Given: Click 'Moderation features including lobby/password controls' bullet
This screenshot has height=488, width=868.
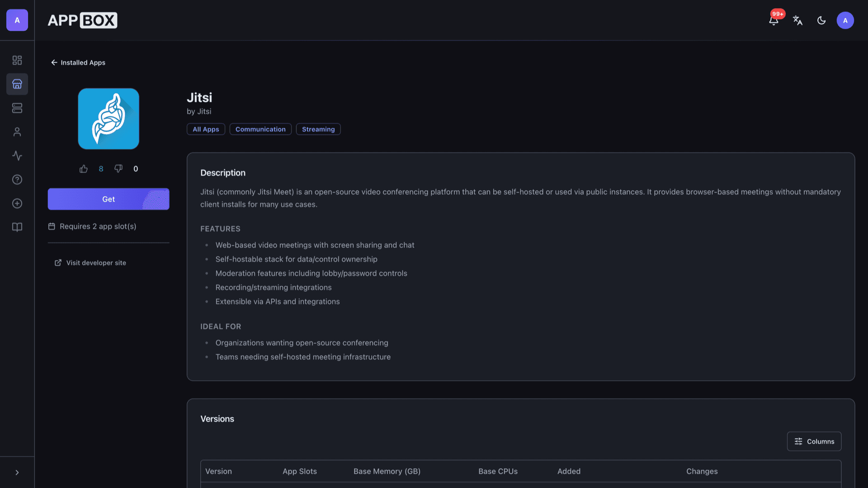Looking at the screenshot, I should (311, 273).
